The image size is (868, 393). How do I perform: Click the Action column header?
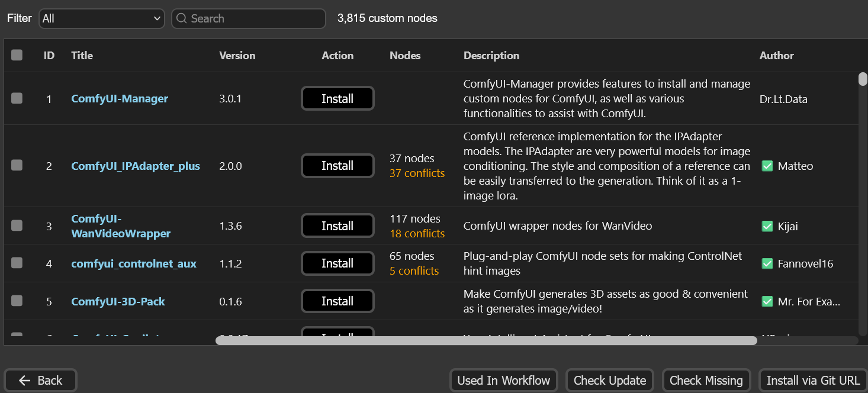(x=337, y=56)
